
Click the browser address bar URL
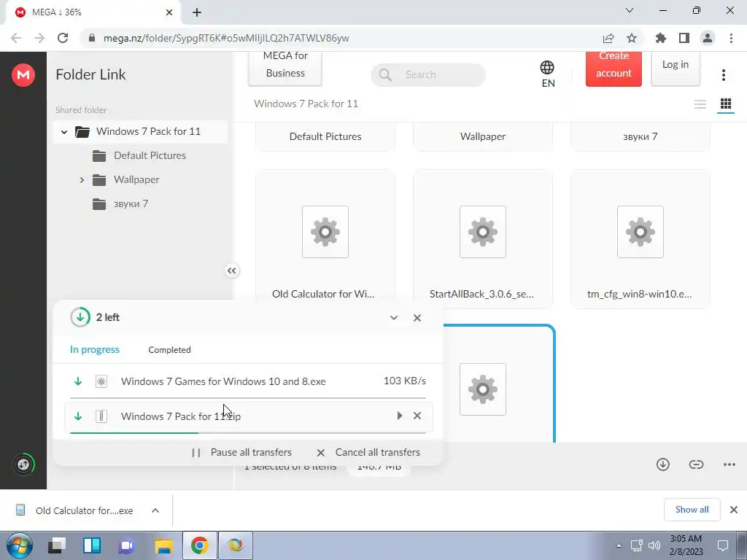pos(226,38)
